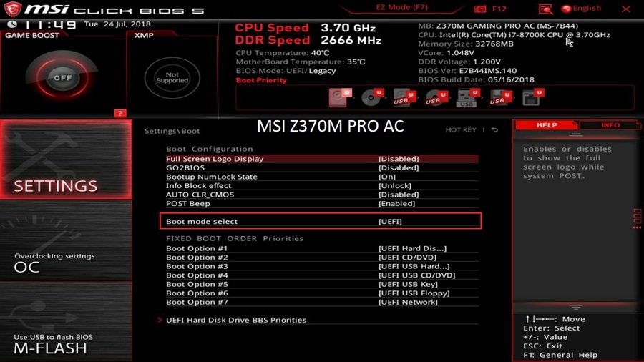Click the FIXED BOOT ORDER Priorities heading

235,239
